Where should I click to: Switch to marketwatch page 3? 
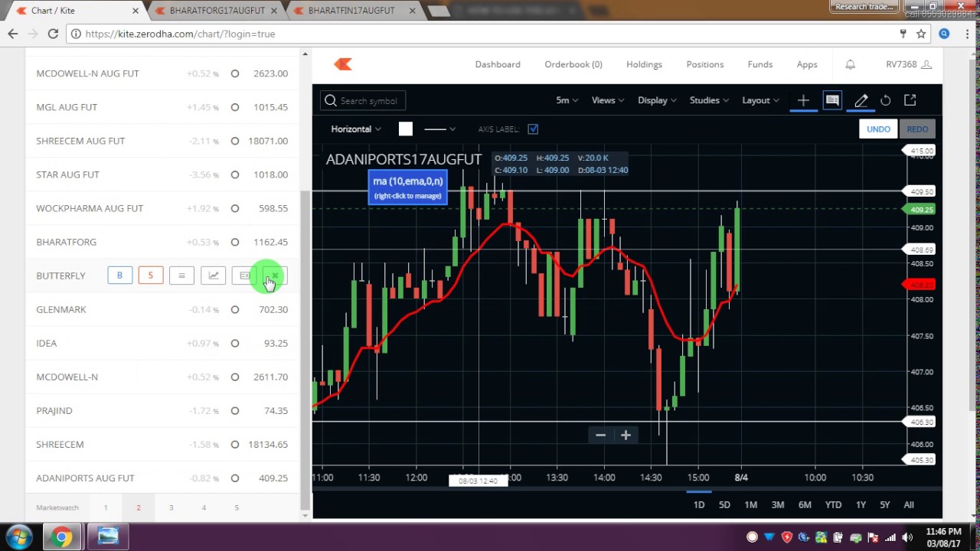171,507
